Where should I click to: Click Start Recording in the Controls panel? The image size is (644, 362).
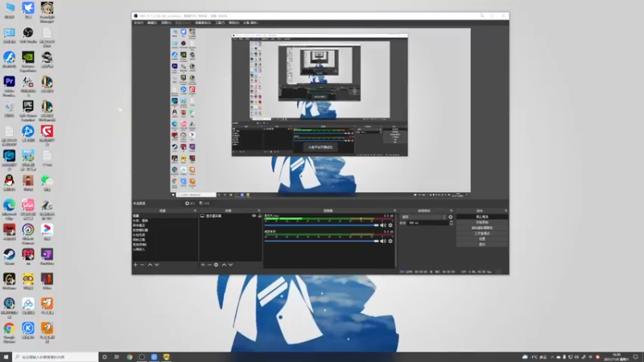481,223
